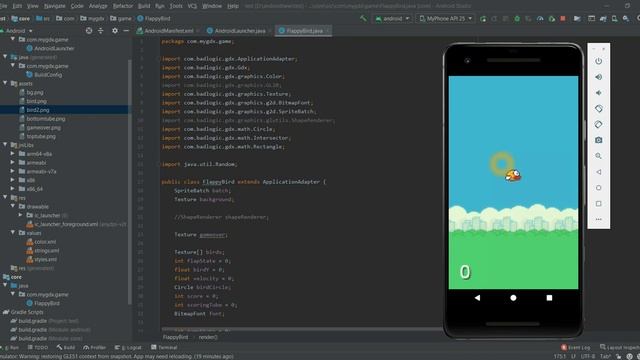Screen dimensions: 640x360
Task: Open the Logcat tool window
Action: click(128, 347)
